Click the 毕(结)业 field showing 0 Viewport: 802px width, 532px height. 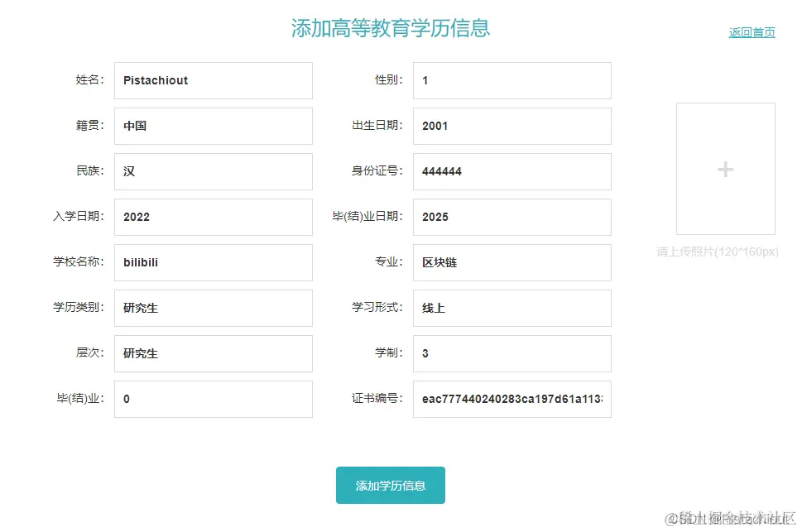tap(213, 399)
